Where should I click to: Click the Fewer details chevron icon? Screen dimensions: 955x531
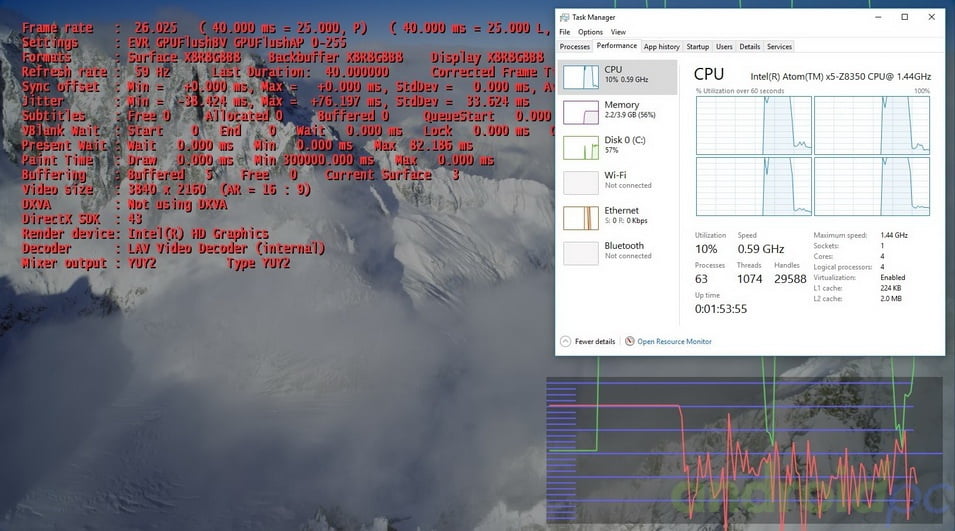pyautogui.click(x=565, y=342)
